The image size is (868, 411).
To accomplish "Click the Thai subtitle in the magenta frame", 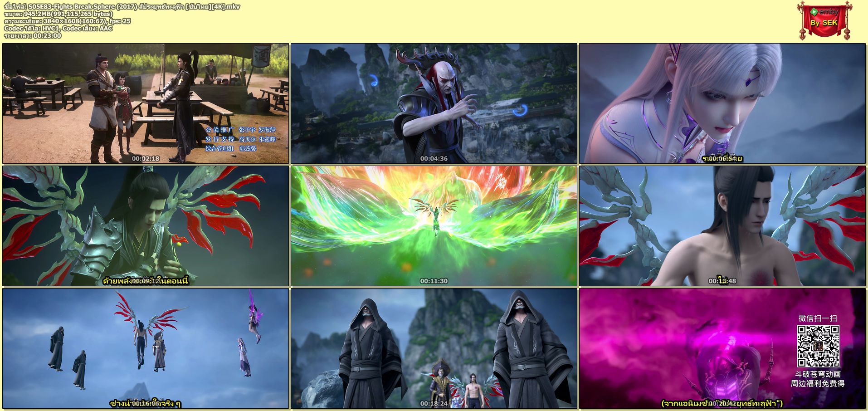I will [722, 403].
